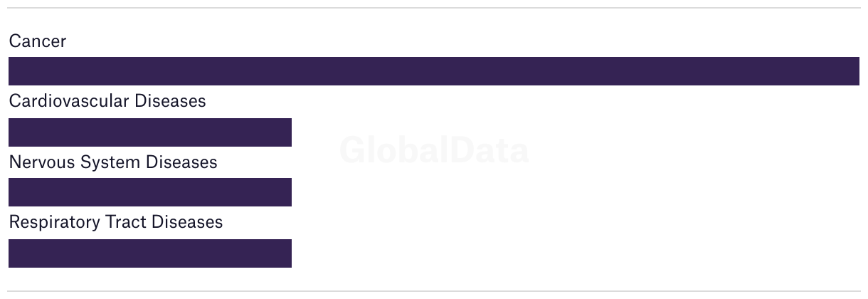
Task: Click the Cardiovascular Diseases label text
Action: tap(107, 101)
